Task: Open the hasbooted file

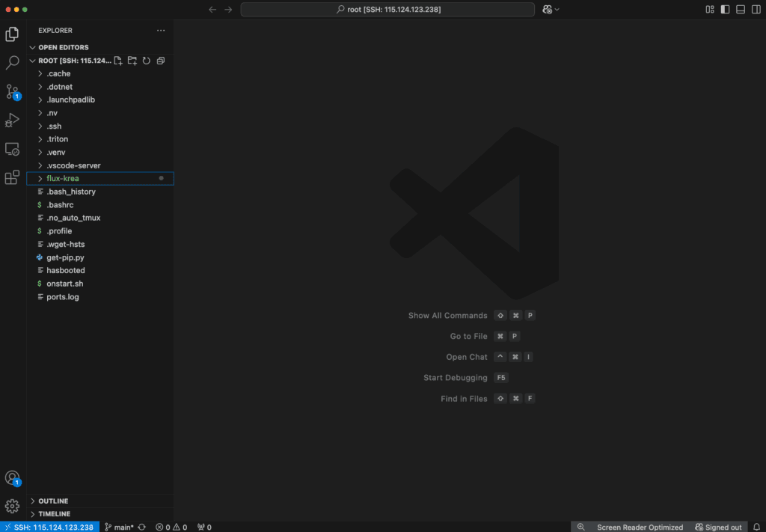Action: (100, 270)
